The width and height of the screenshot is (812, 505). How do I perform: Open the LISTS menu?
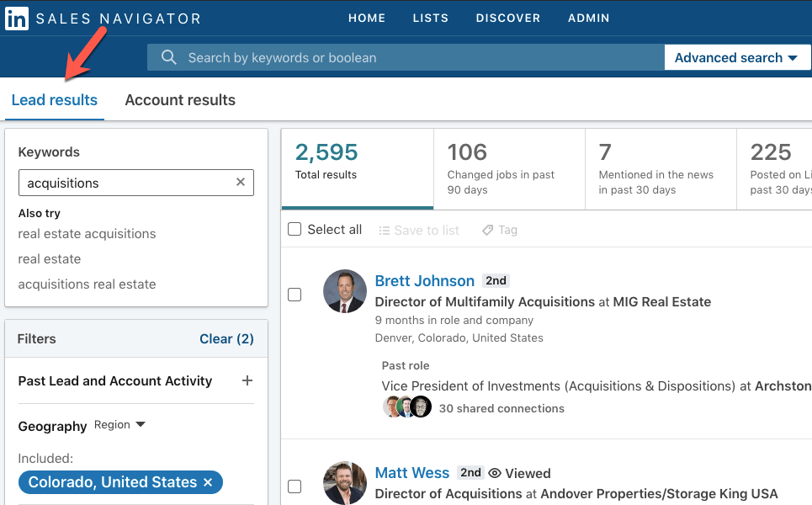tap(430, 19)
